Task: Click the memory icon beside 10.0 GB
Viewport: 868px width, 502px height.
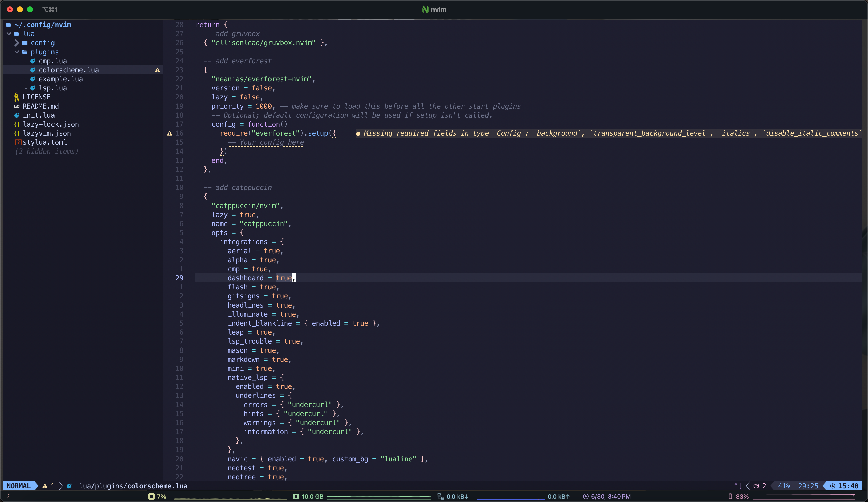Action: coord(296,496)
